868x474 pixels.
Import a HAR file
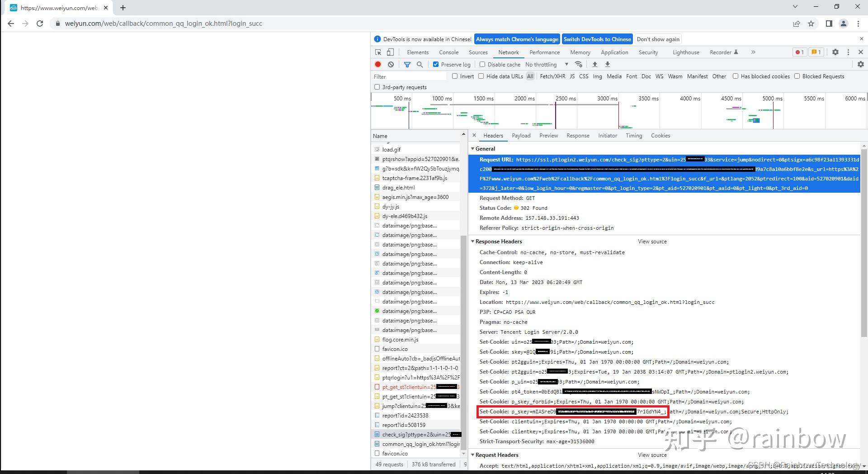(x=595, y=64)
